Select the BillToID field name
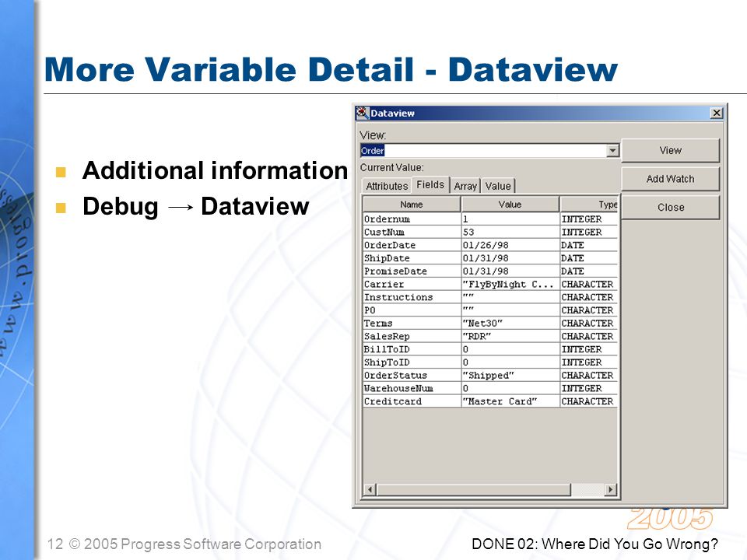The width and height of the screenshot is (747, 560). pos(387,349)
